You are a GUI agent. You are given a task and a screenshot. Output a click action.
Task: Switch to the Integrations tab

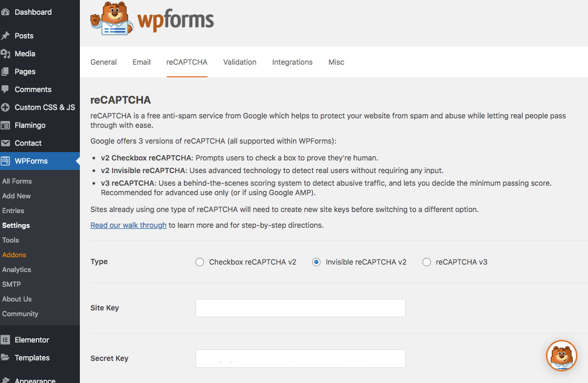(292, 62)
